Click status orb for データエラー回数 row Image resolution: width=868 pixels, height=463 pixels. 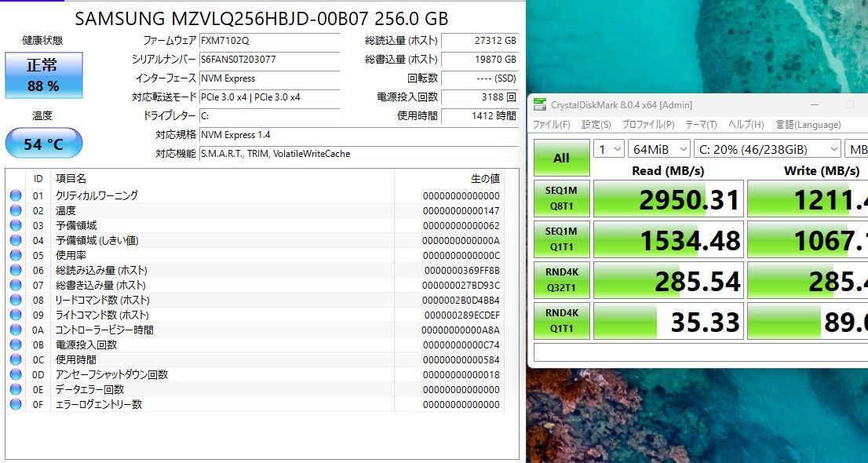(x=16, y=390)
